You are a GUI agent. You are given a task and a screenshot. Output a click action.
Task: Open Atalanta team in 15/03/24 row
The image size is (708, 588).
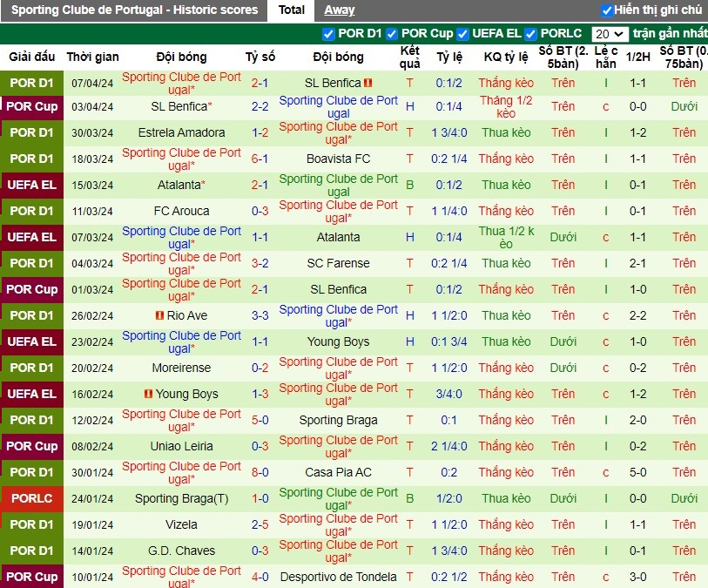point(179,186)
